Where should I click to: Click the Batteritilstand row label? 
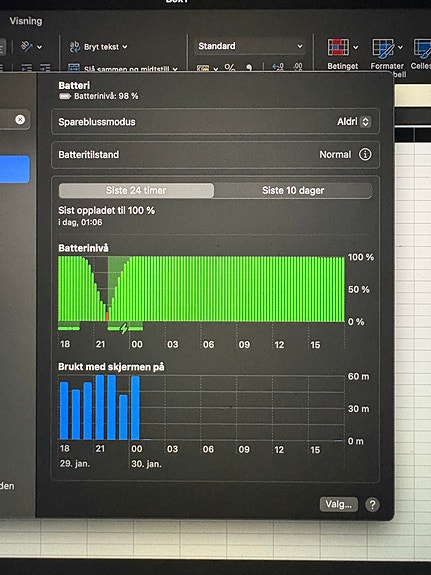pos(88,155)
